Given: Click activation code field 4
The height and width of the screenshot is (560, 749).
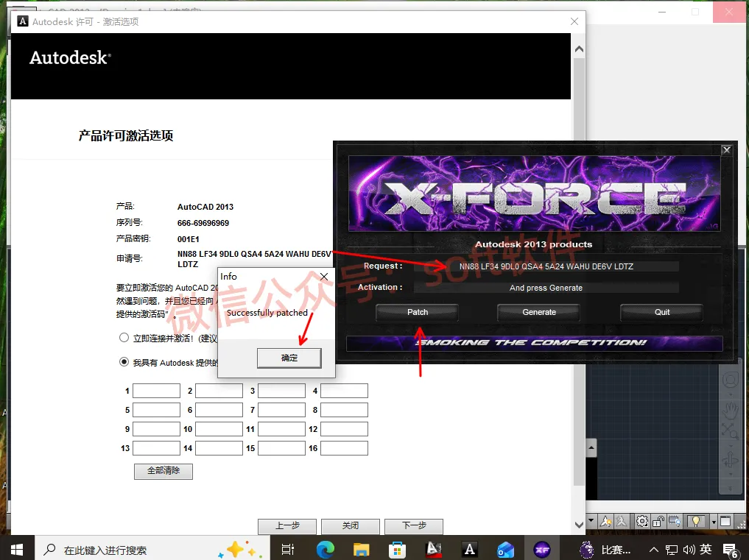Looking at the screenshot, I should [344, 391].
